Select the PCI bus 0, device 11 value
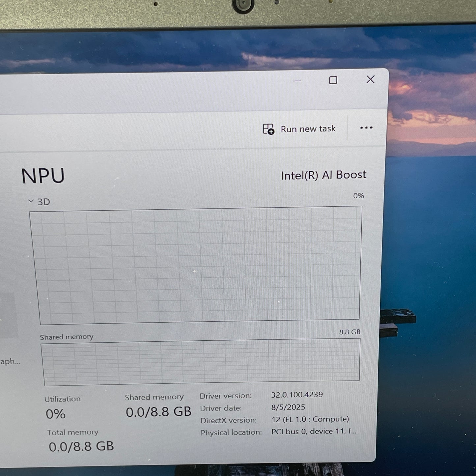476x476 pixels. 314,431
